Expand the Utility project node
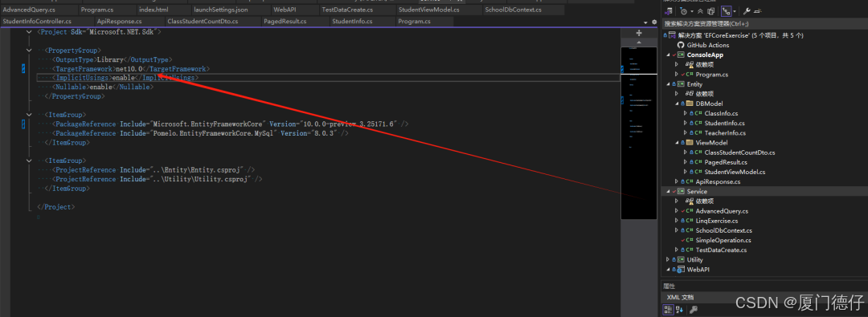 [668, 259]
